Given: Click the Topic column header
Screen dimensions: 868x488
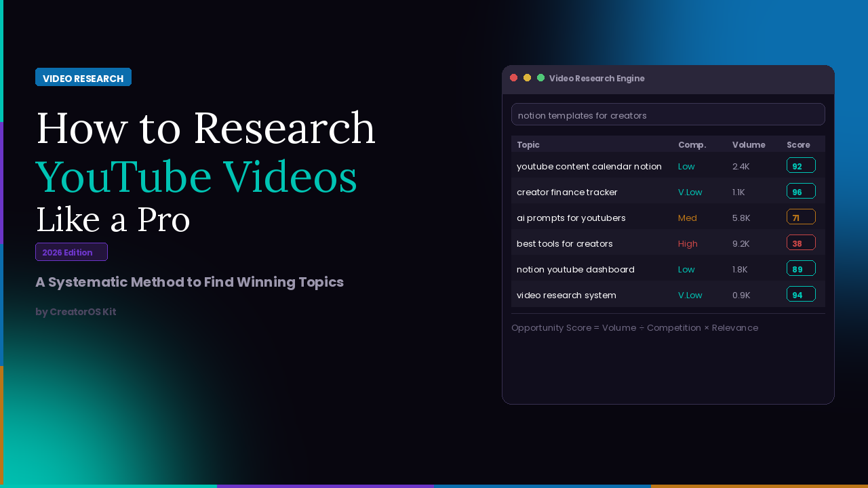Looking at the screenshot, I should click(528, 144).
